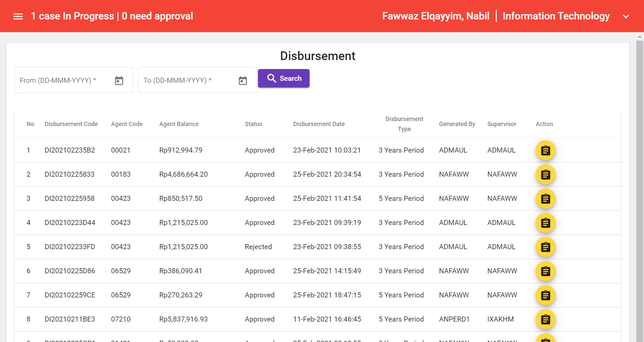Image resolution: width=644 pixels, height=342 pixels.
Task: View details of disbursement DI202102235B2
Action: [546, 150]
